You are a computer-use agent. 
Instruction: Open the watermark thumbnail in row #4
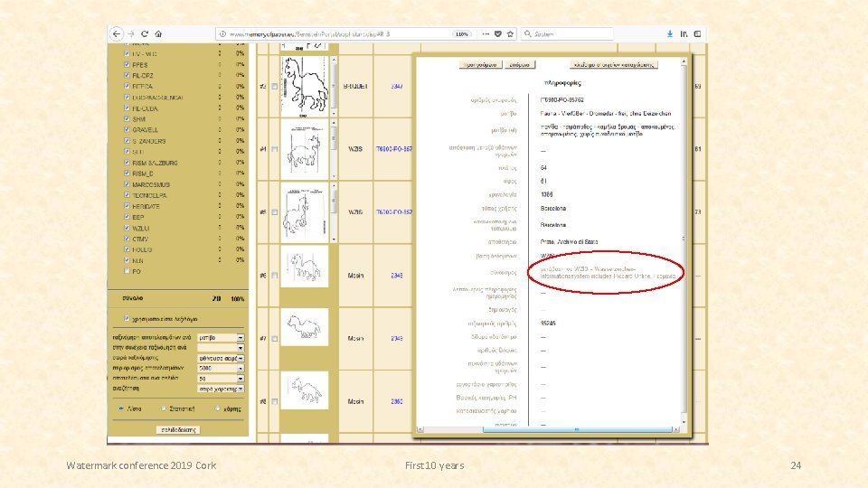(x=305, y=149)
